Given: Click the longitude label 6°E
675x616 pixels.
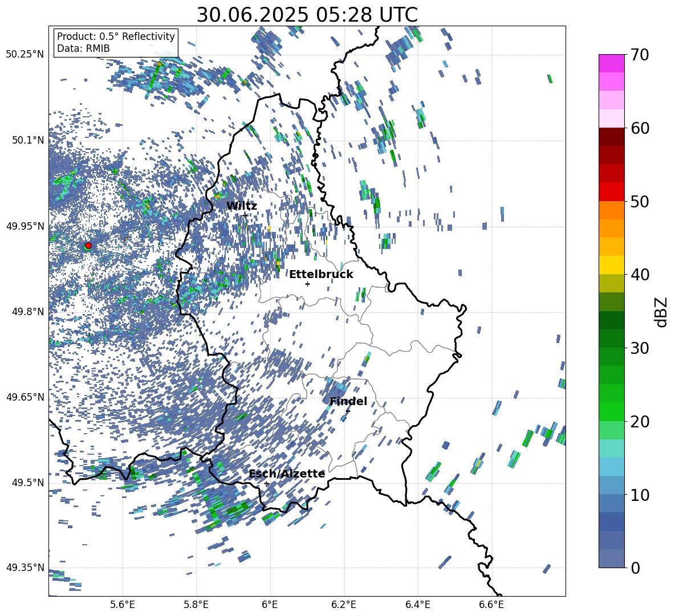Looking at the screenshot, I should [x=270, y=605].
